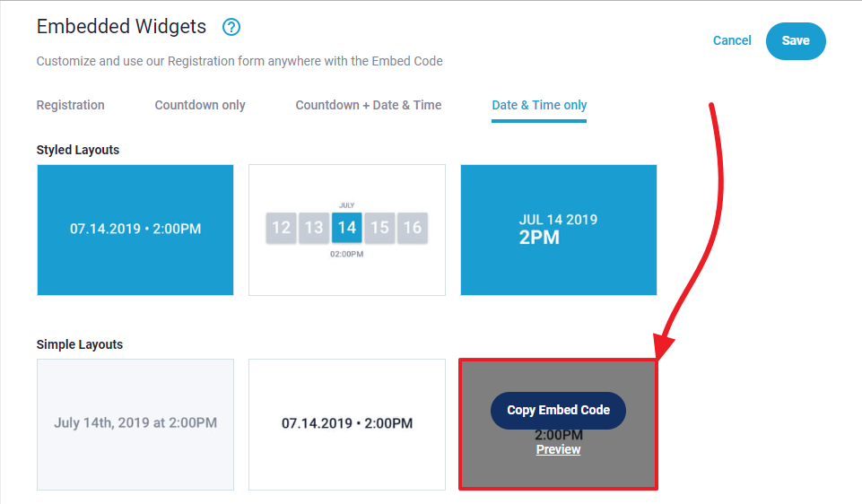Viewport: 862px width, 504px height.
Task: Click the day 15 tile in calendar layout
Action: [x=379, y=228]
